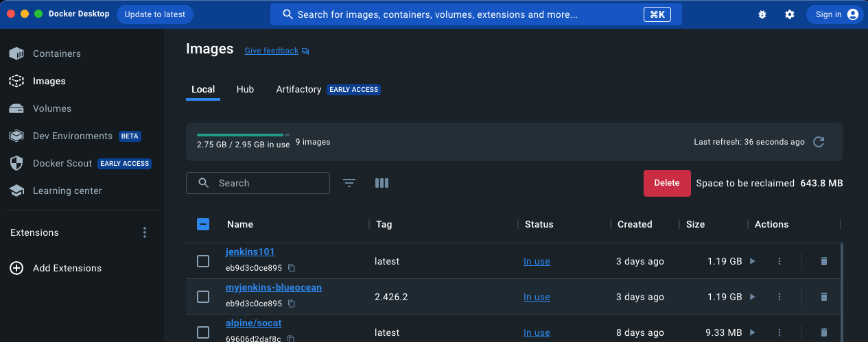Copy the myjenkins-blueocean image ID
Screen dimensions: 868x342
tap(292, 303)
